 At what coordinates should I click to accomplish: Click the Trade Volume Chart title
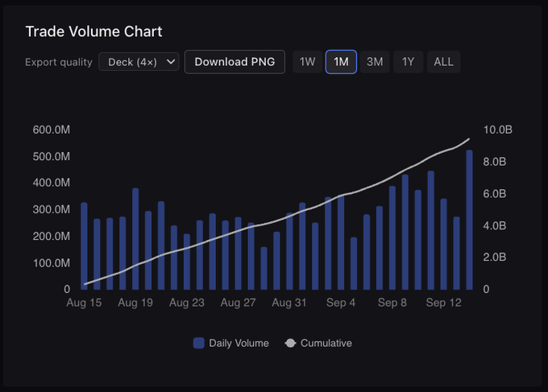(x=93, y=31)
